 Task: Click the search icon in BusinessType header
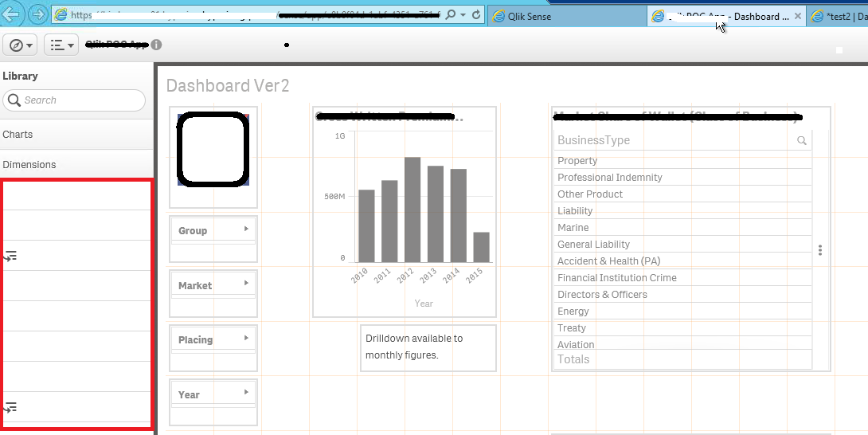pyautogui.click(x=802, y=141)
